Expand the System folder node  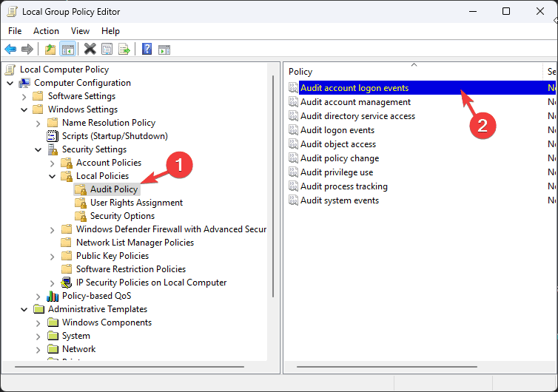(38, 336)
